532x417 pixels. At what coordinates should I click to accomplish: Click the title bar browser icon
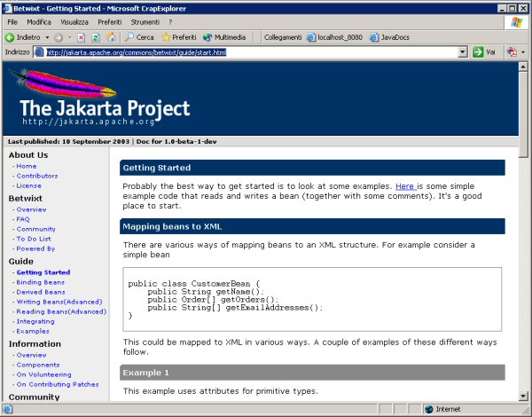(x=7, y=9)
